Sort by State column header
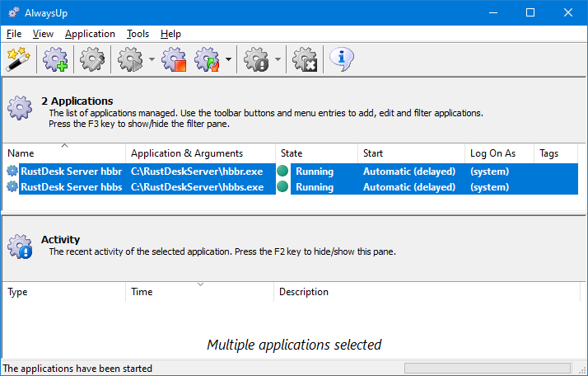 pos(316,153)
